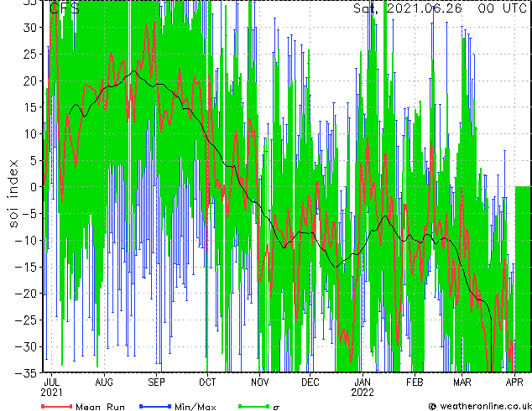The image size is (532, 411).
Task: Select y-axis value 5
Action: point(34,160)
